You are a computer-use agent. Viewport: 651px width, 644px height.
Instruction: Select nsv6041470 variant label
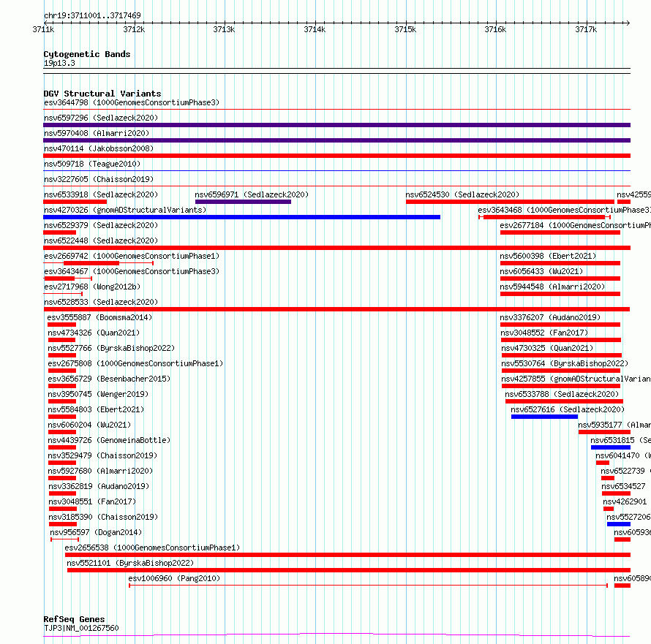coord(623,455)
